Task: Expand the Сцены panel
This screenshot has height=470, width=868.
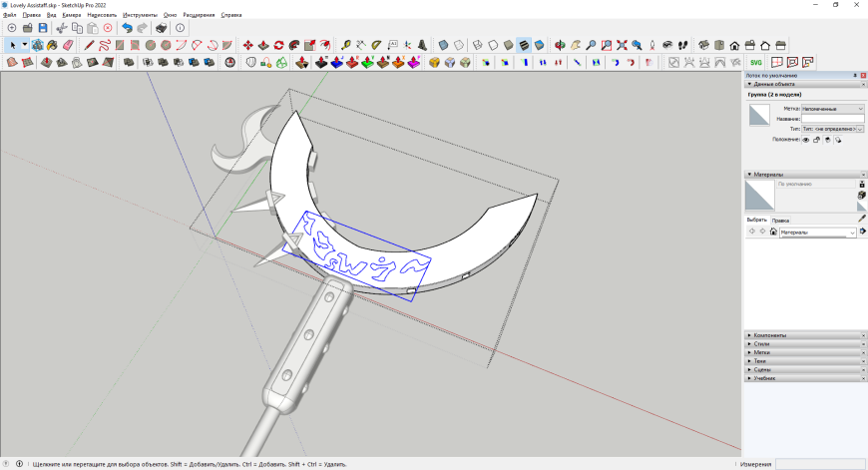Action: coord(805,370)
